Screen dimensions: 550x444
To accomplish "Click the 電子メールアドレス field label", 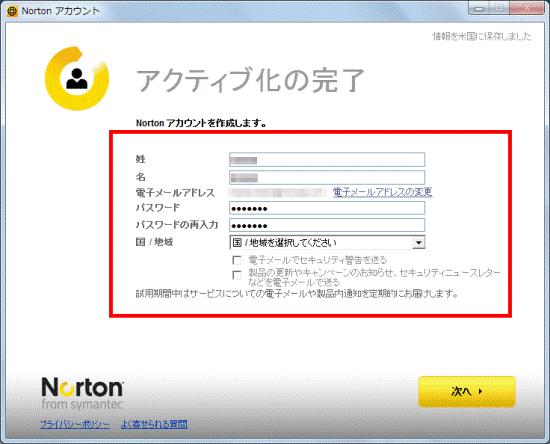I will point(175,193).
